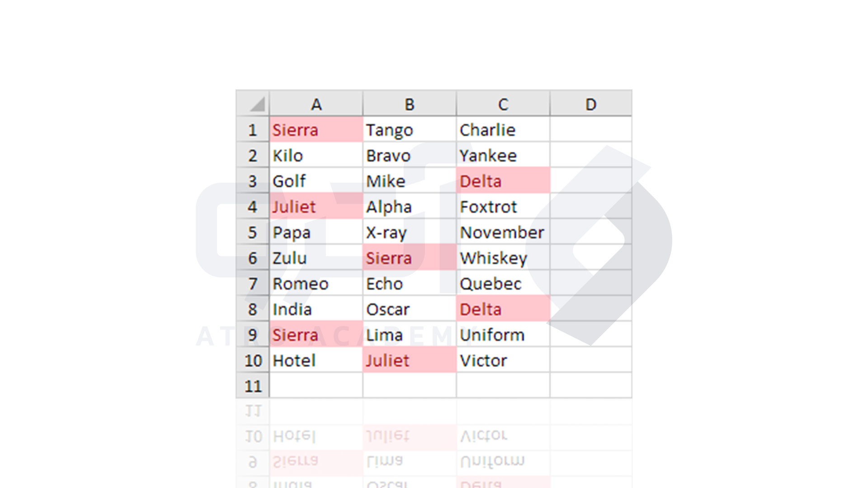Viewport: 868px width, 488px height.
Task: Click highlighted cell B6 containing Sierra
Action: point(410,258)
